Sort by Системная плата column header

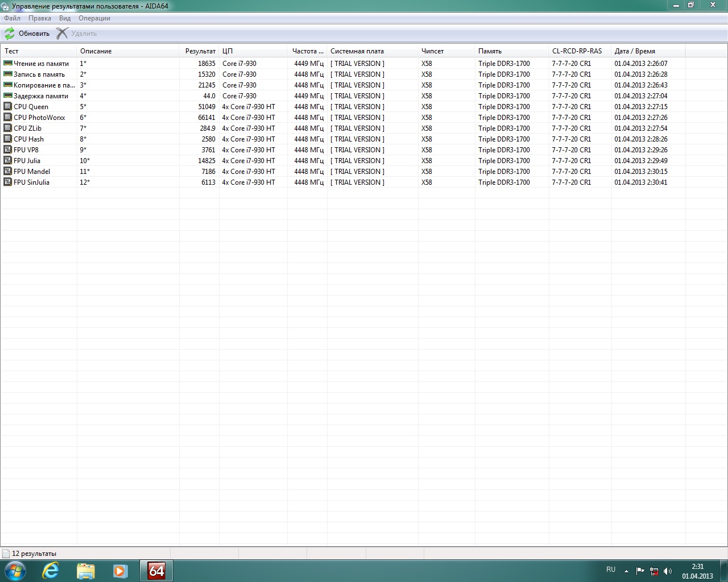373,51
